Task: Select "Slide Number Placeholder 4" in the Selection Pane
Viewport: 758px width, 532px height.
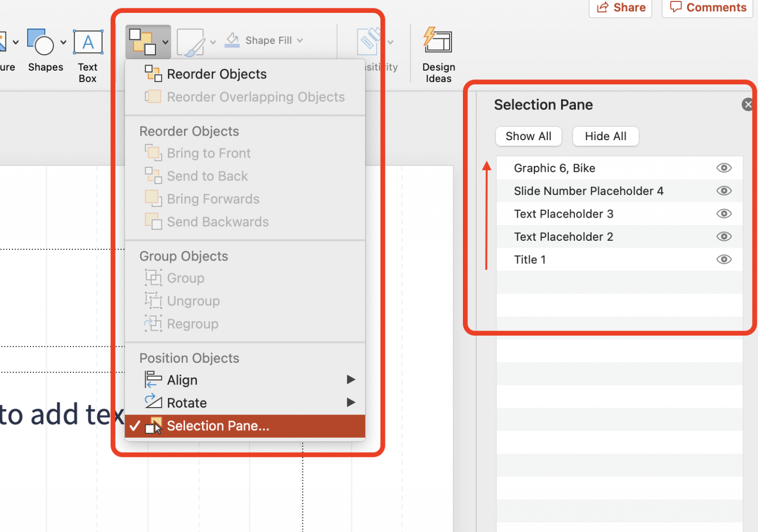Action: (589, 191)
